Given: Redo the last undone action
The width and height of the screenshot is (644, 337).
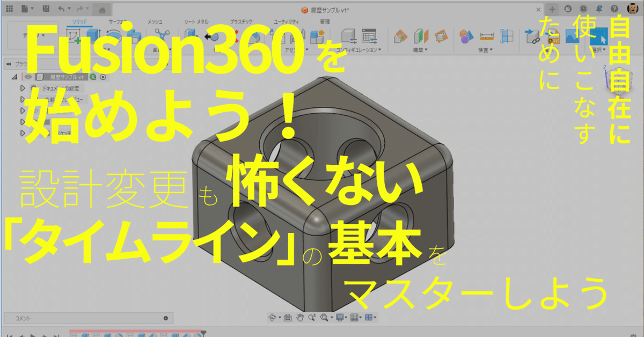Looking at the screenshot, I should [80, 9].
